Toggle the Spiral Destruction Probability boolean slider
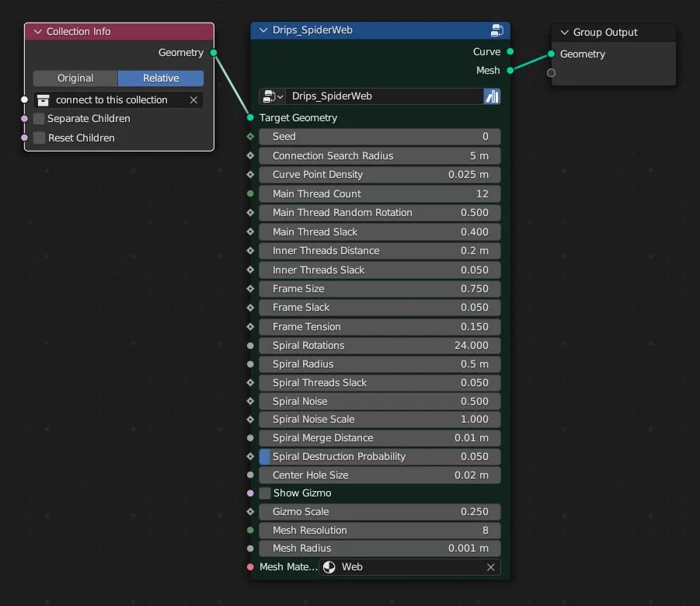 click(263, 456)
